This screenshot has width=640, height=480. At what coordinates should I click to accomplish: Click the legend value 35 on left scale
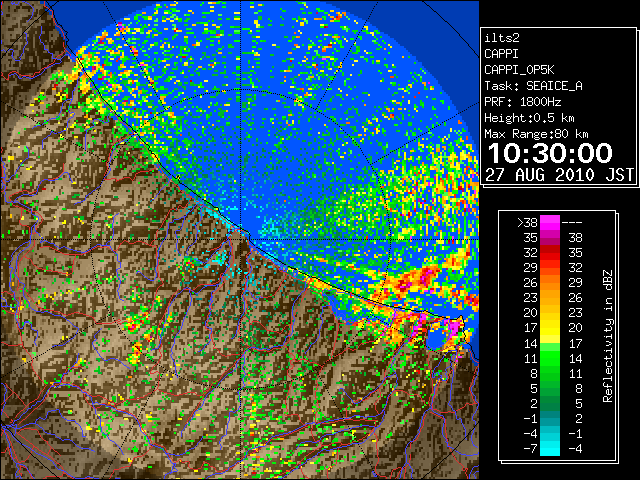pos(531,238)
